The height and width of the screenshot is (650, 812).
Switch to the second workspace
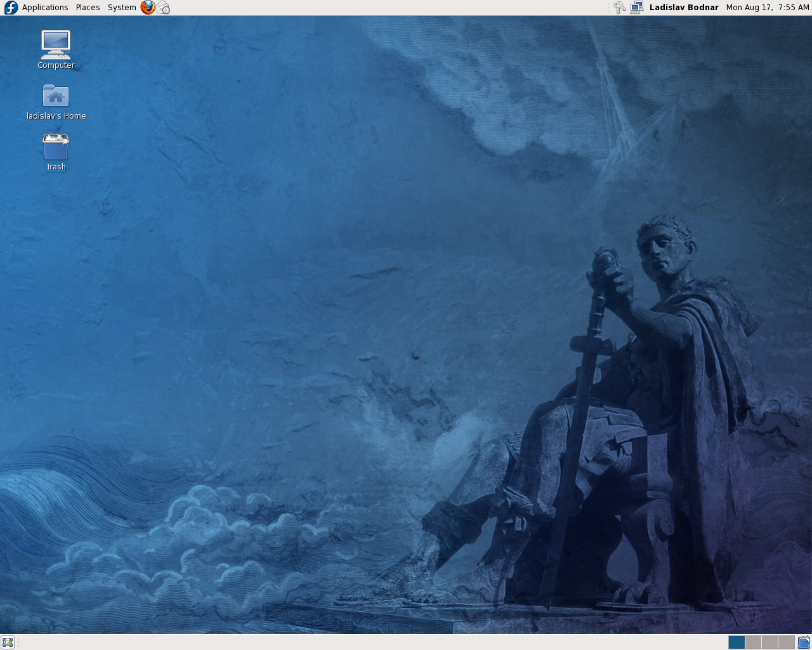[753, 642]
